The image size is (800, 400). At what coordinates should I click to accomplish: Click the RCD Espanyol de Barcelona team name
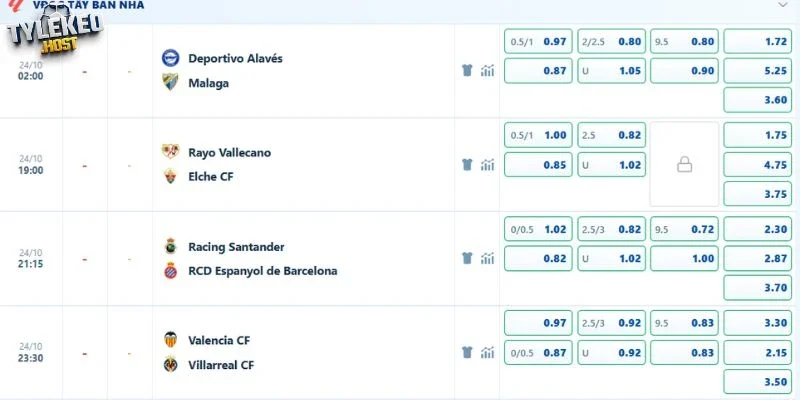pyautogui.click(x=263, y=271)
